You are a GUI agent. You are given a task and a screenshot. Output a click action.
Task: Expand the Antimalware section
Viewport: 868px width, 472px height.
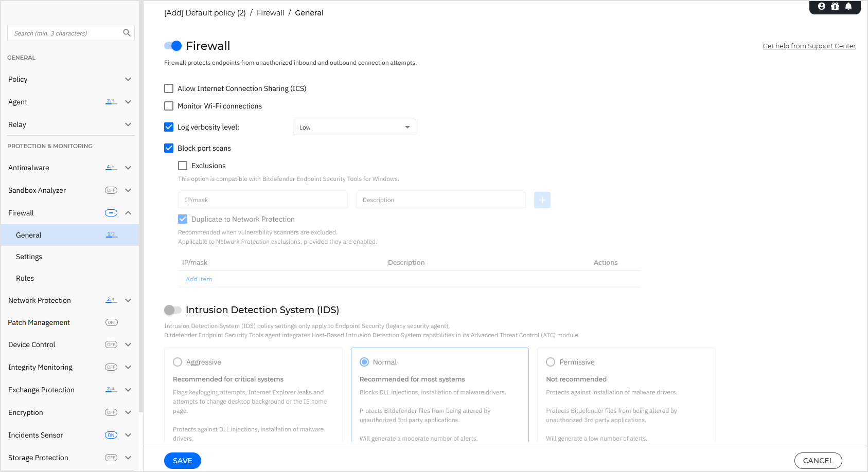click(128, 168)
